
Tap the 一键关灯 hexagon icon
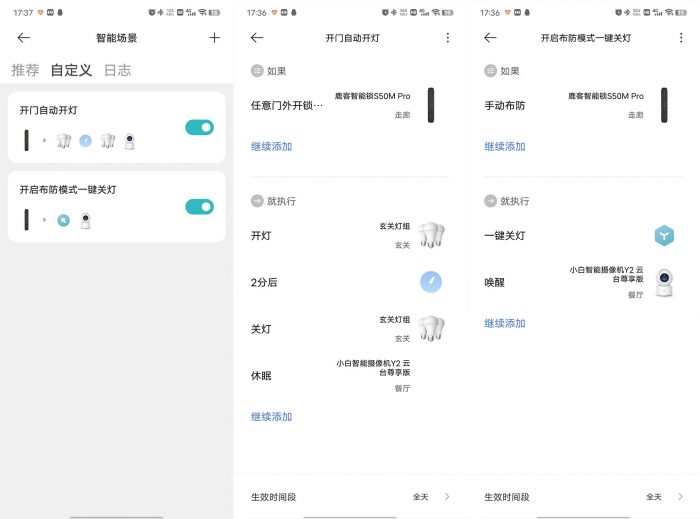coord(664,236)
